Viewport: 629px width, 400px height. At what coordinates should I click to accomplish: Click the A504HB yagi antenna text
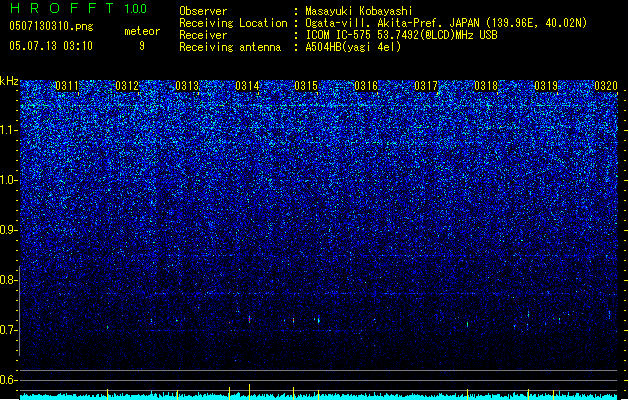click(x=353, y=47)
